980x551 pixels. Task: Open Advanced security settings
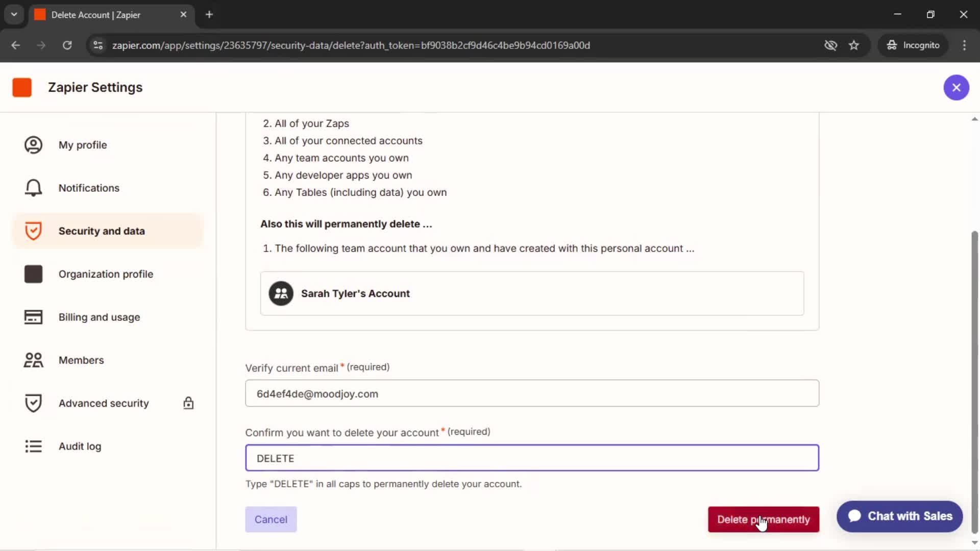point(108,403)
